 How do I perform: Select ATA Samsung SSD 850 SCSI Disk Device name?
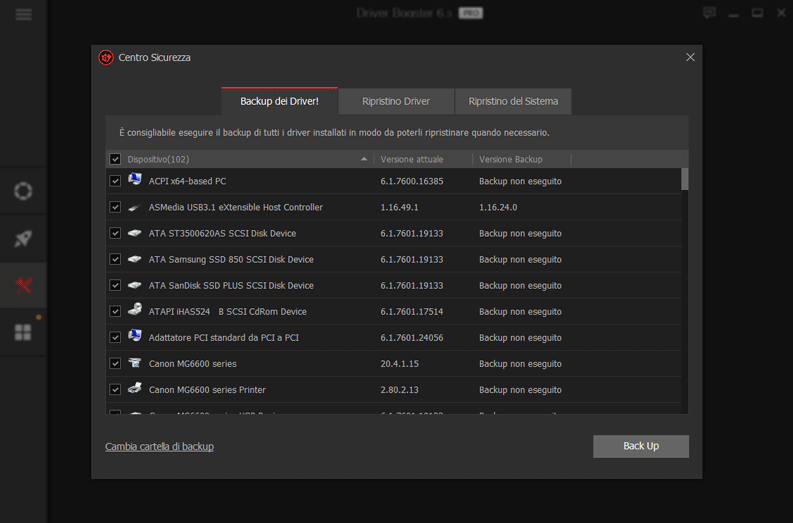[231, 259]
